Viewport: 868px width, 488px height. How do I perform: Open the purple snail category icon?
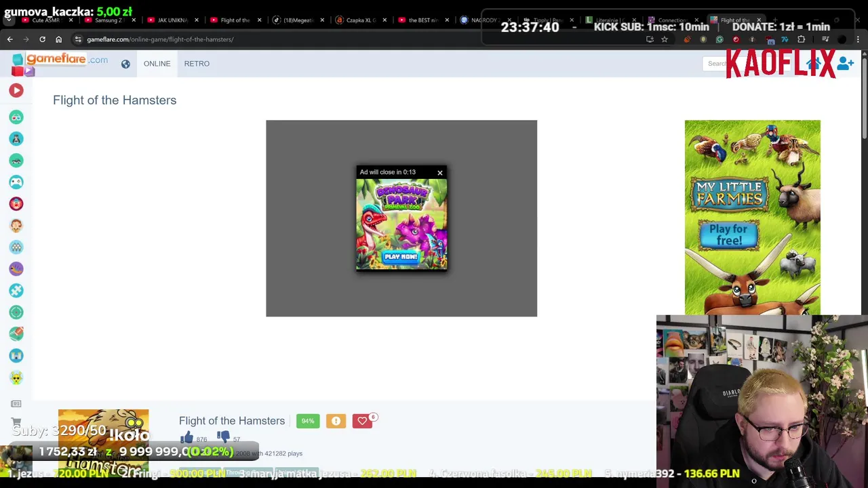coord(16,269)
